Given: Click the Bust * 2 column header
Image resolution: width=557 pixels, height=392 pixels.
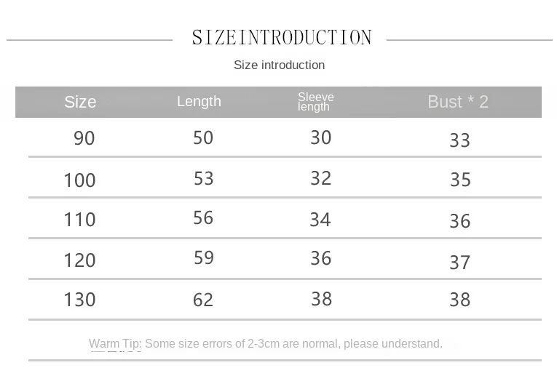Looking at the screenshot, I should (458, 102).
